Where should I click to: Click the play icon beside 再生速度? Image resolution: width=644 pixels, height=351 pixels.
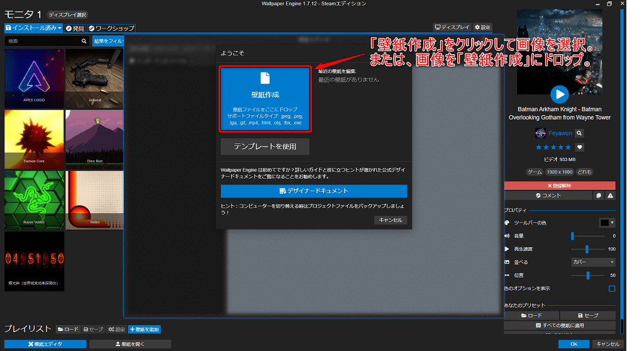[x=506, y=249]
